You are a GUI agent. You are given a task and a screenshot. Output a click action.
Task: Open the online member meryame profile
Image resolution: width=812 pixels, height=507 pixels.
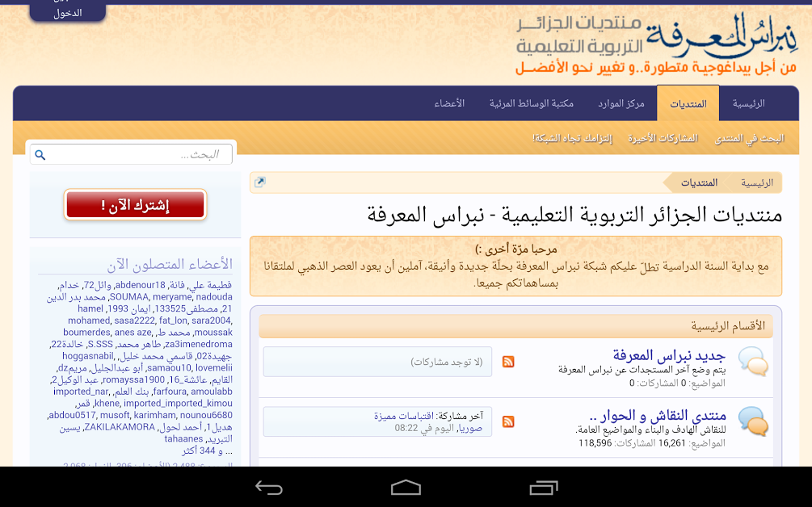click(172, 297)
